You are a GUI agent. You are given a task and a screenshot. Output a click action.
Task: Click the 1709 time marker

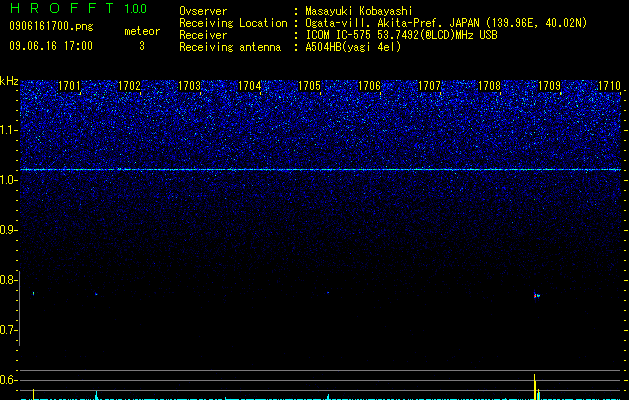point(549,86)
